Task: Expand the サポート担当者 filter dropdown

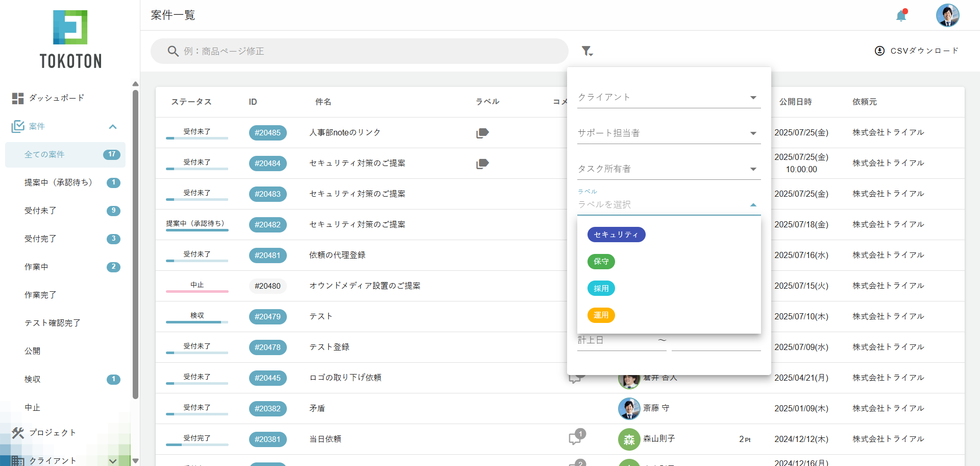Action: tap(669, 133)
